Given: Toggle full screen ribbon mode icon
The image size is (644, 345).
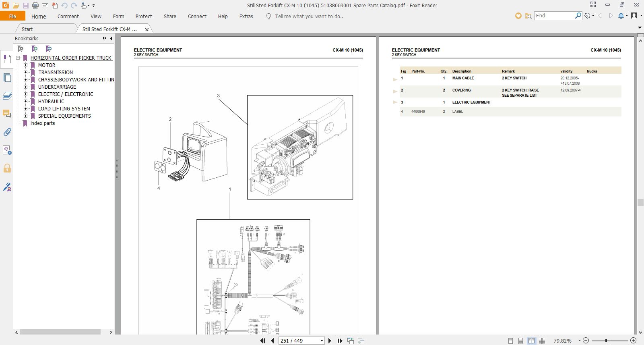Looking at the screenshot, I should (593, 4).
